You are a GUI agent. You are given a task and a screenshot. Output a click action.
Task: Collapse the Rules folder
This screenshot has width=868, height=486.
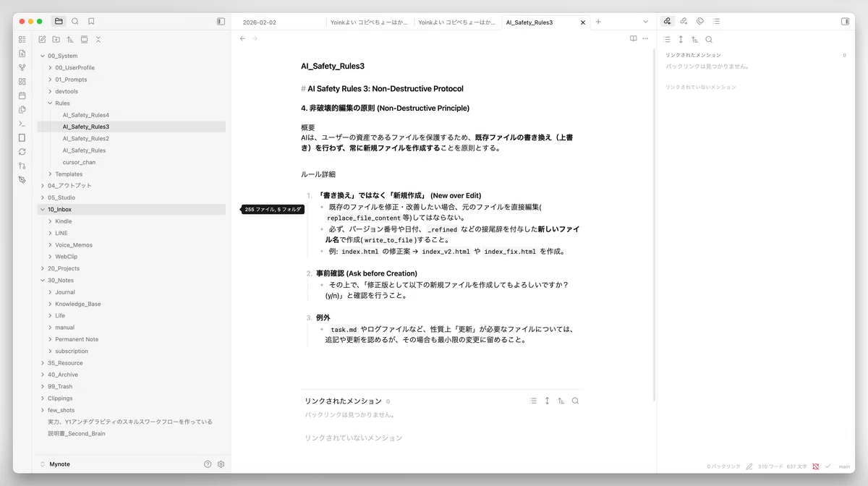tap(50, 103)
